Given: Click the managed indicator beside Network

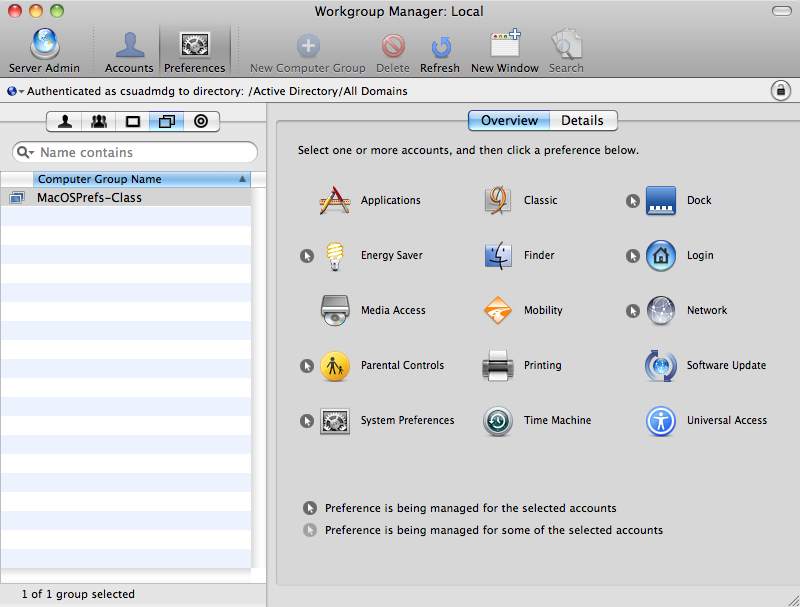Looking at the screenshot, I should pyautogui.click(x=633, y=311).
